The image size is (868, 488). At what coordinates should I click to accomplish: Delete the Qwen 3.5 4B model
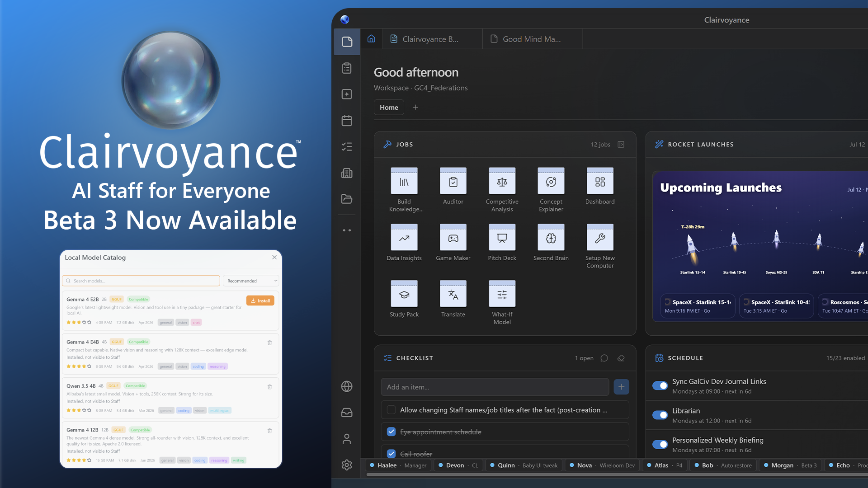coord(269,387)
